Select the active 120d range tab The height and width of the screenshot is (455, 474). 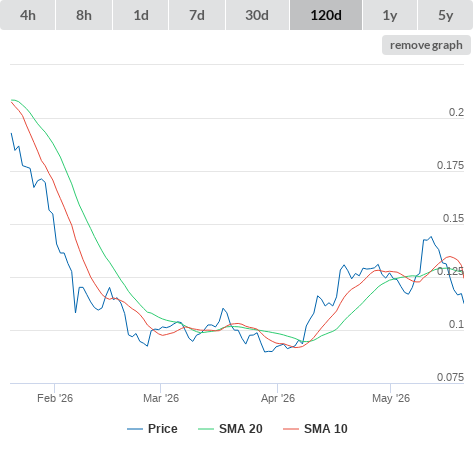326,15
